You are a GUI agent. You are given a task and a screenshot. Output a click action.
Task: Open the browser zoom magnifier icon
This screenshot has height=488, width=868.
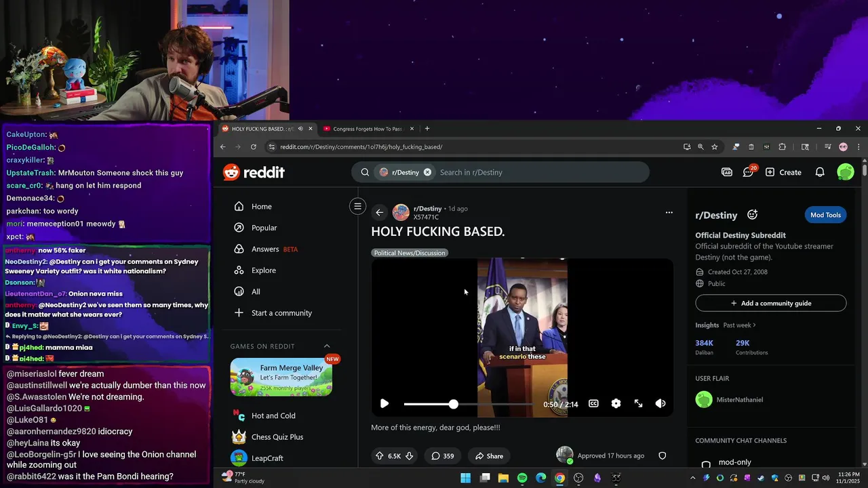[x=701, y=147]
